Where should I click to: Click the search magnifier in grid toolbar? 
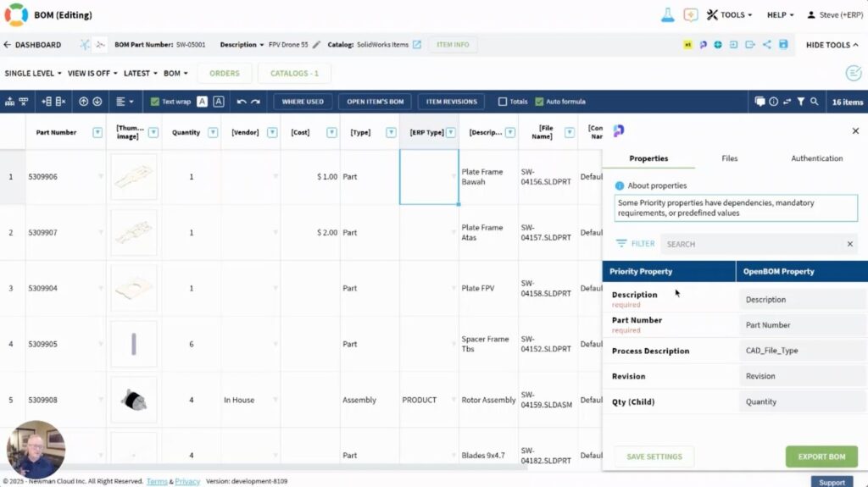click(815, 102)
